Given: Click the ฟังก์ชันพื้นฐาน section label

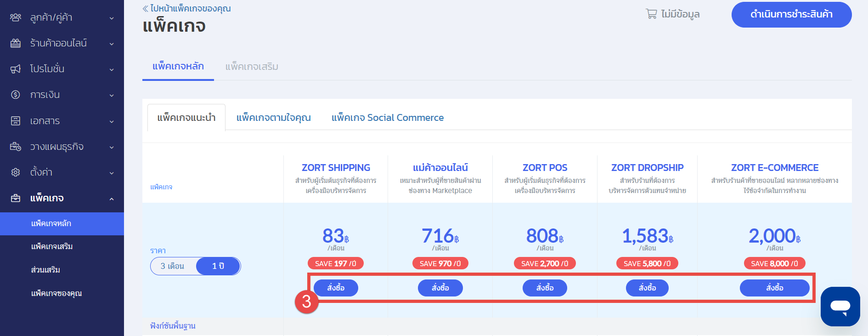Looking at the screenshot, I should (x=173, y=326).
